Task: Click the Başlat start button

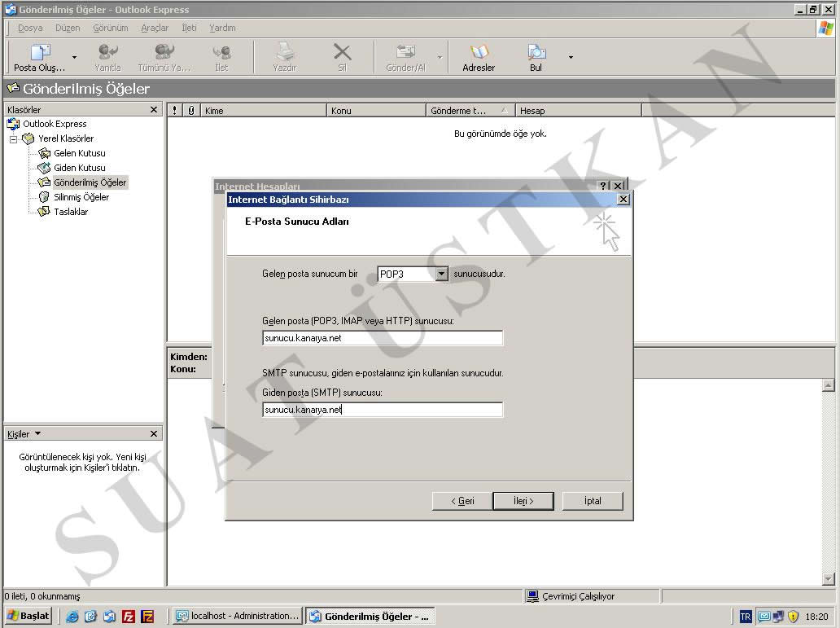Action: (x=28, y=616)
